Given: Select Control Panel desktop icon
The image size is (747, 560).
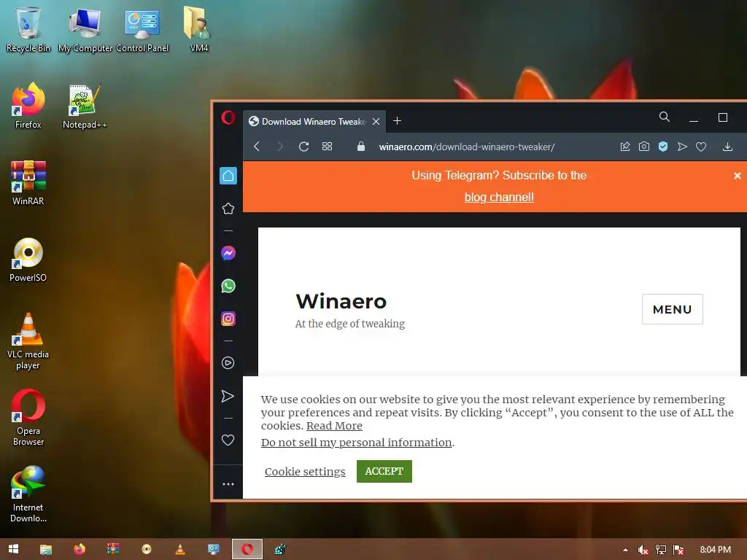Looking at the screenshot, I should point(142,28).
